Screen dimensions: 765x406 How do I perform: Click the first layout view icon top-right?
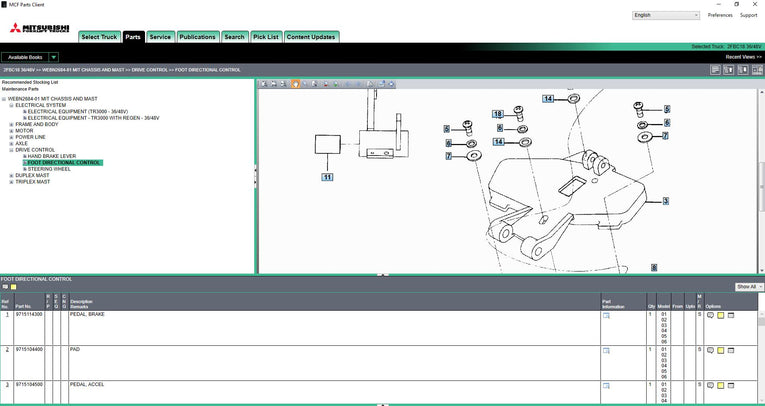715,70
